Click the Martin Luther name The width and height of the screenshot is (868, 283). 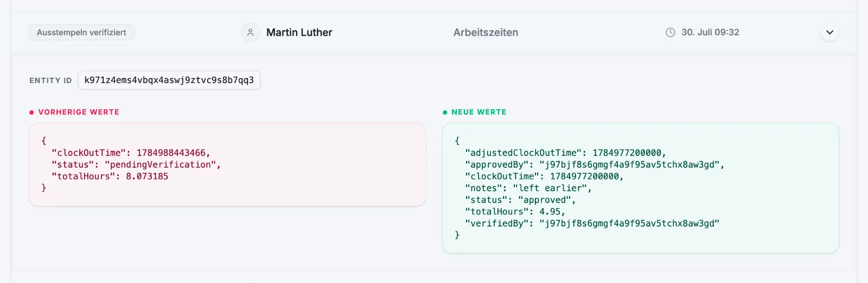(x=299, y=33)
